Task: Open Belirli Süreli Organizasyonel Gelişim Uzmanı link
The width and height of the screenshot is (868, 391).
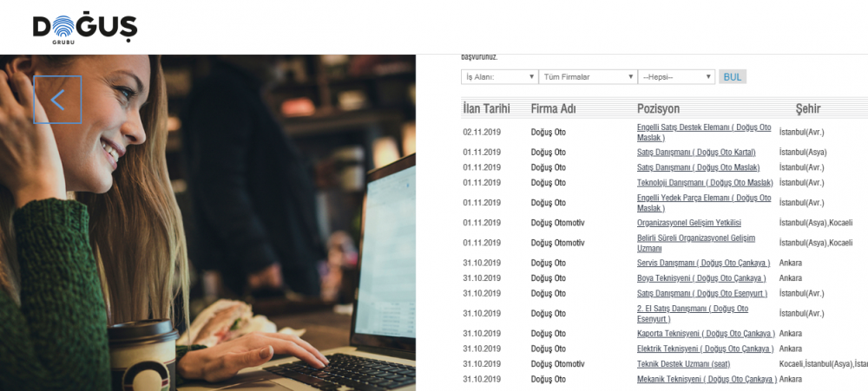Action: coord(696,243)
